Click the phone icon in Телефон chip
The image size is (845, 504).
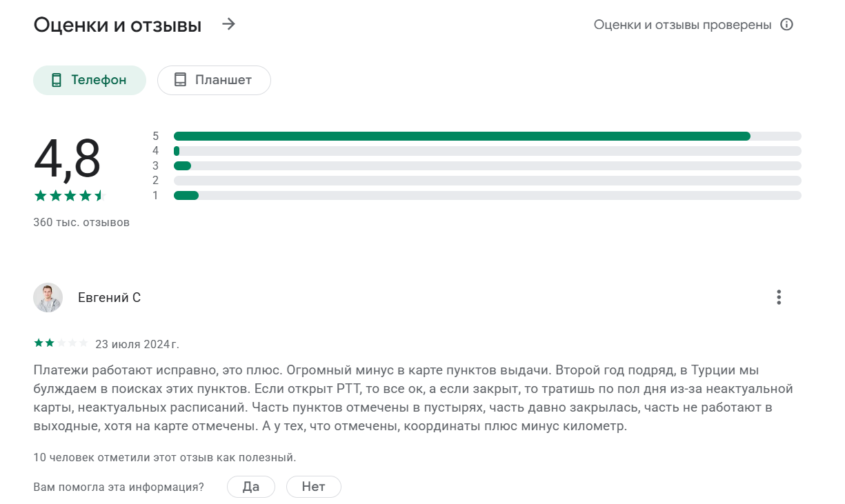click(x=57, y=80)
